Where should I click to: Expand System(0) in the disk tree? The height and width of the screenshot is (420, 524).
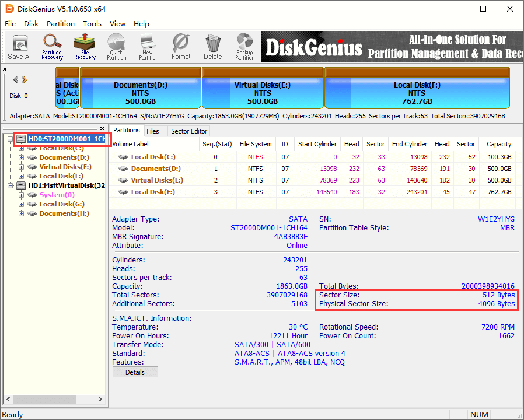click(x=22, y=195)
